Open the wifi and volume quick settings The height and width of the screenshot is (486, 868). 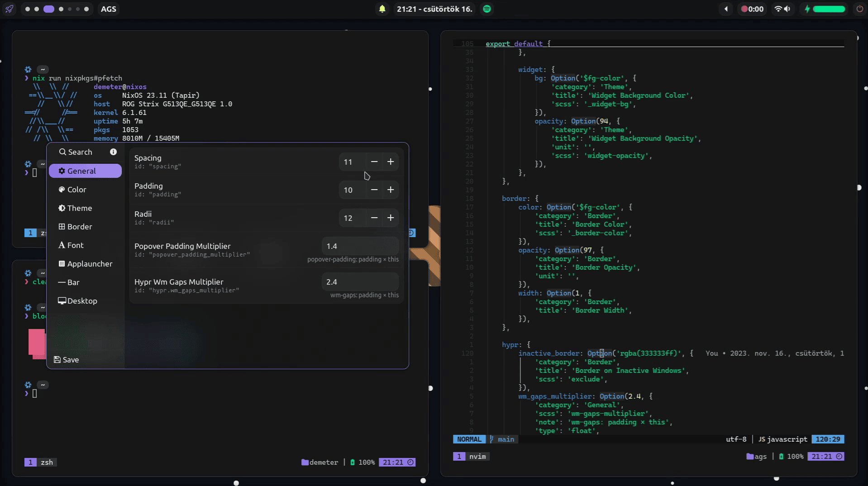[783, 9]
